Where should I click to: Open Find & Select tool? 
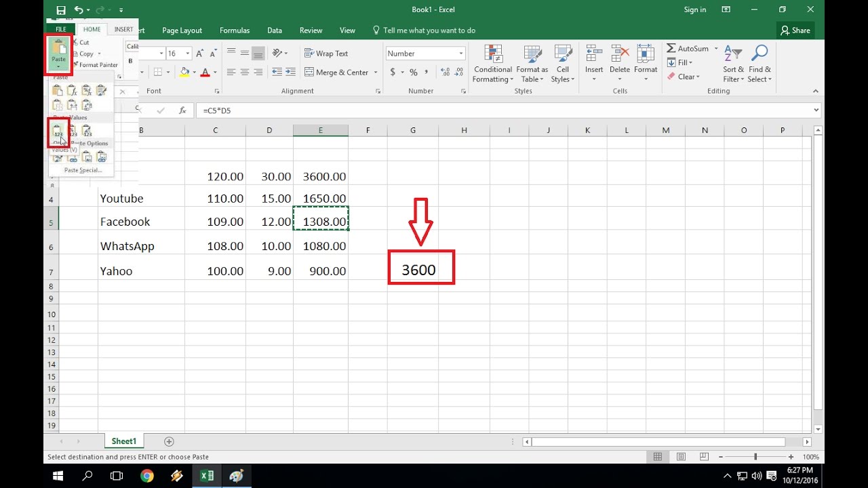pos(759,64)
